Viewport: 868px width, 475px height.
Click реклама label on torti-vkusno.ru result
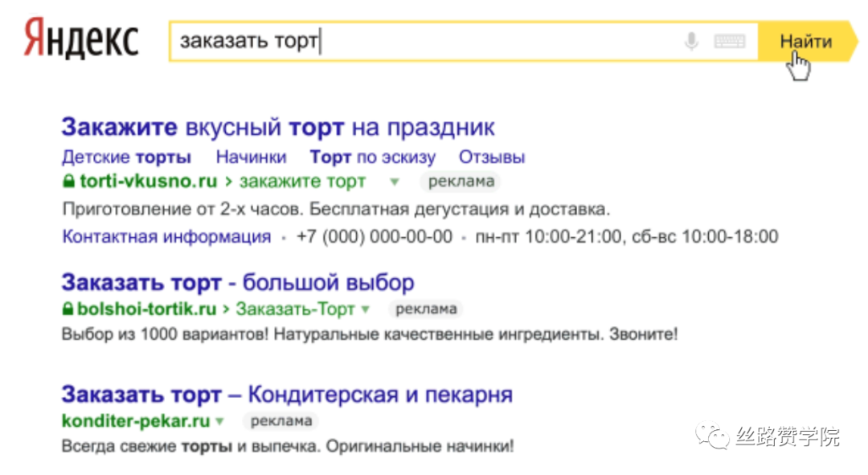click(x=461, y=181)
